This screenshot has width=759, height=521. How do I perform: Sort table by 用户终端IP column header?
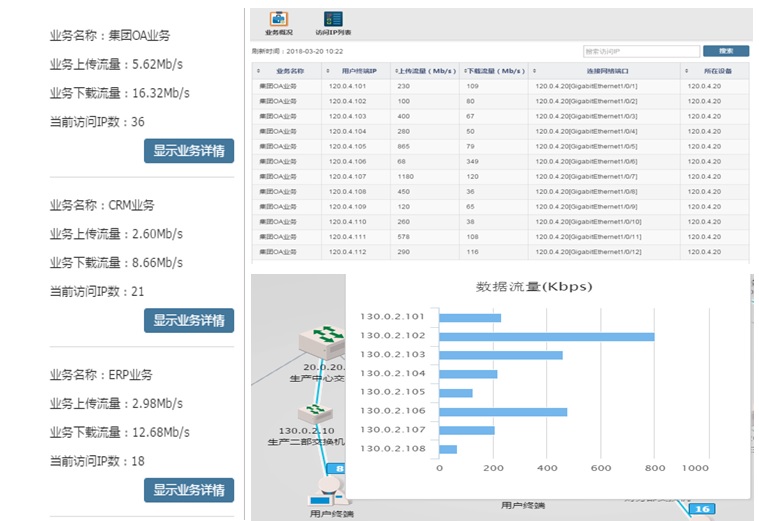tap(358, 71)
